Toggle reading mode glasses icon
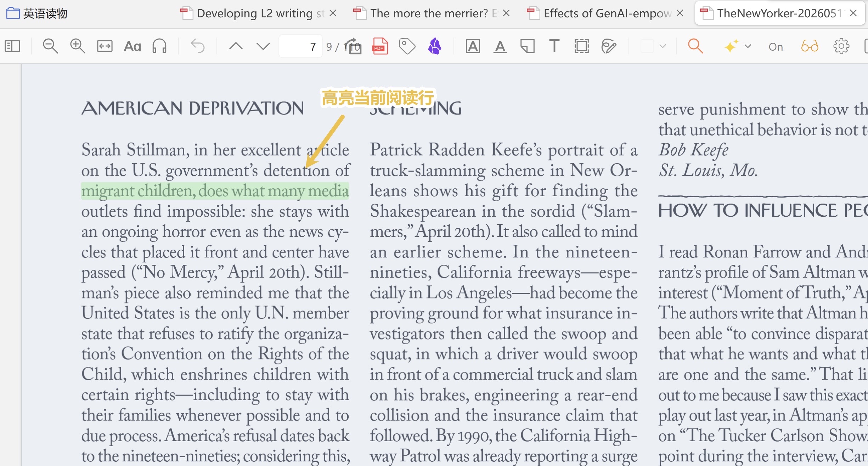The image size is (868, 466). click(x=810, y=46)
